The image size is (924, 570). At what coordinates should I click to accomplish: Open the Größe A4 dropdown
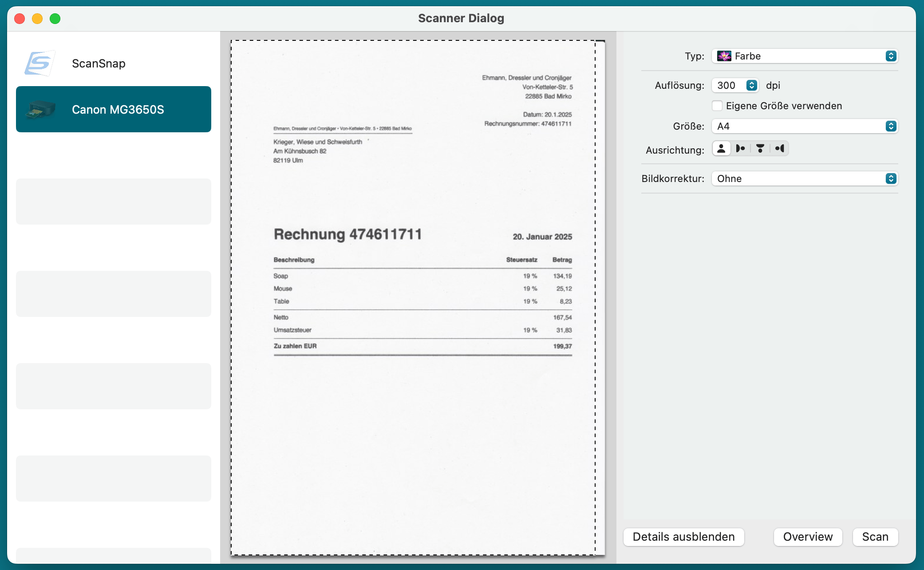(804, 126)
